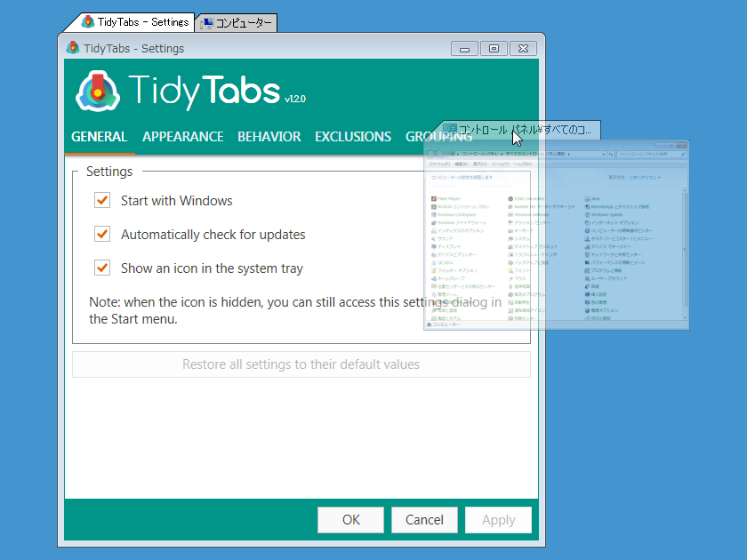Click the OK button
Screen dimensions: 747x560
[350, 519]
